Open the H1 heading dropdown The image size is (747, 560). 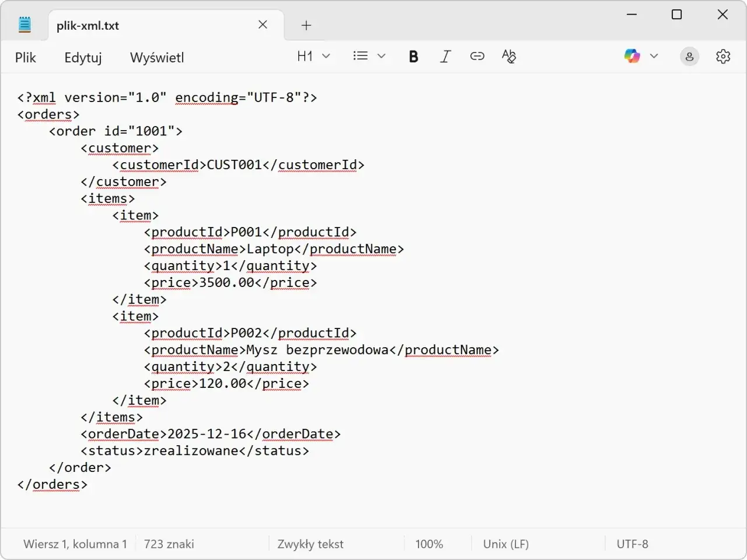pos(314,56)
